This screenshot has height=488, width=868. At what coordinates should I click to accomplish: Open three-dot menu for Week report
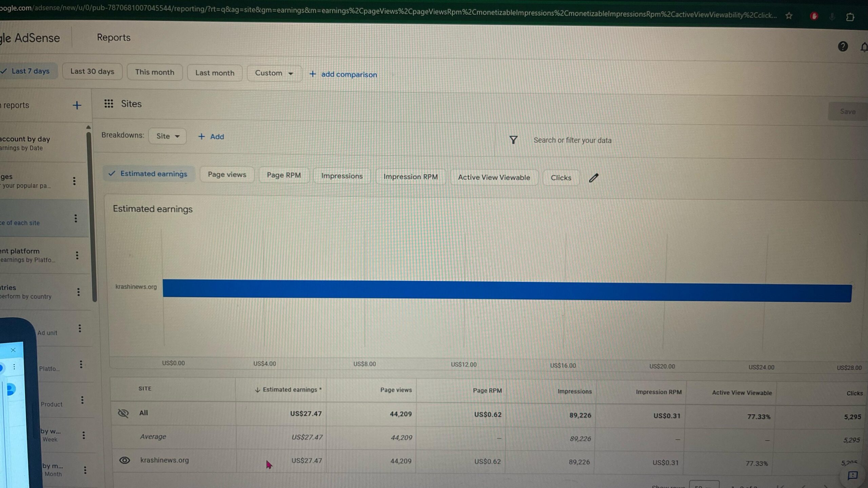pos(84,435)
